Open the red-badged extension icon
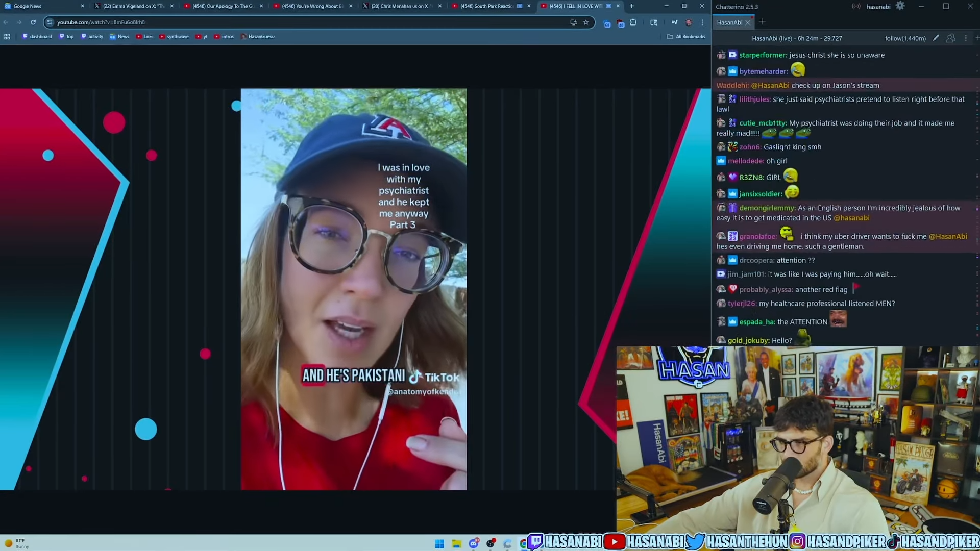The image size is (980, 551). coord(620,23)
